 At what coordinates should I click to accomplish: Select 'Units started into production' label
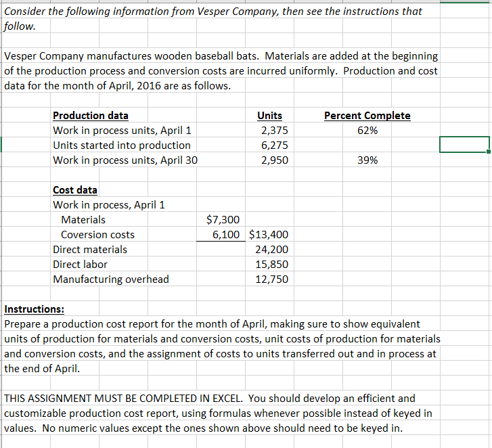click(x=122, y=145)
